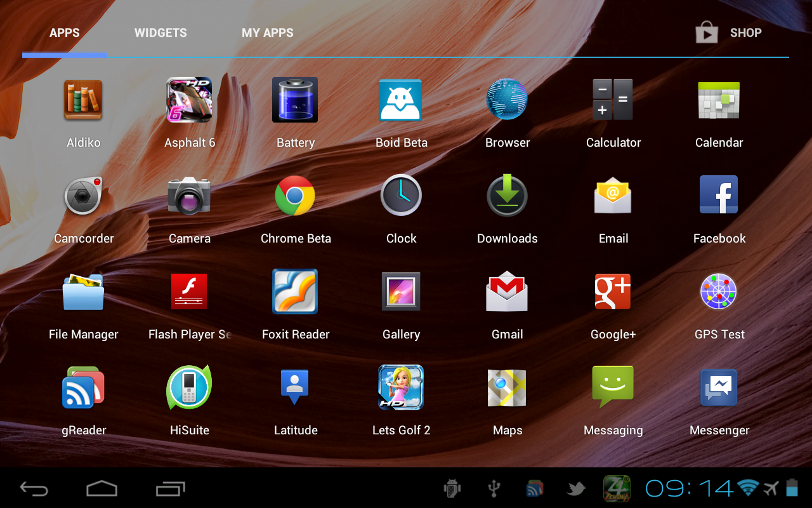Open the GPS Test app

(x=719, y=292)
